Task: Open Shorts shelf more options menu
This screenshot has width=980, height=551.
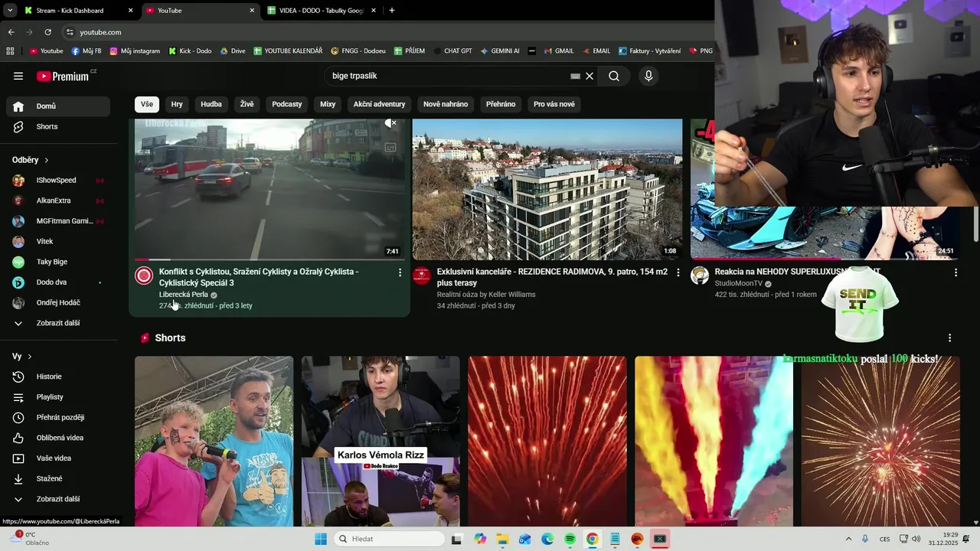Action: (x=949, y=337)
